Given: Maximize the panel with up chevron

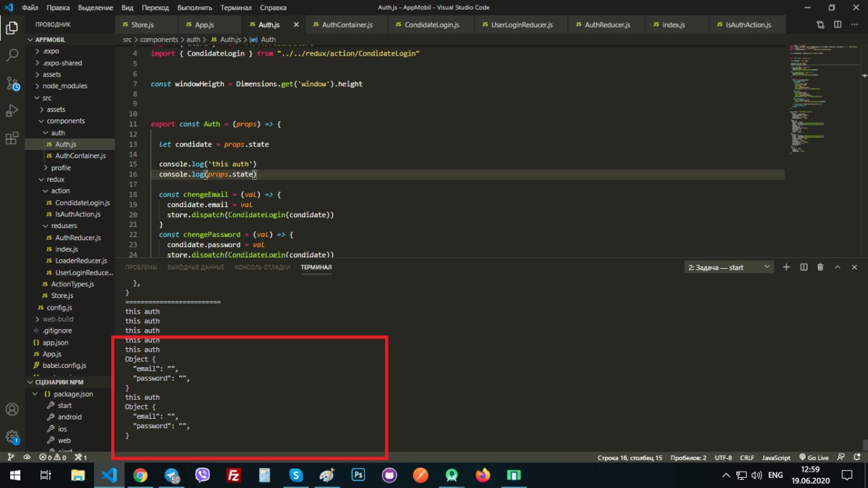Looking at the screenshot, I should tap(837, 267).
